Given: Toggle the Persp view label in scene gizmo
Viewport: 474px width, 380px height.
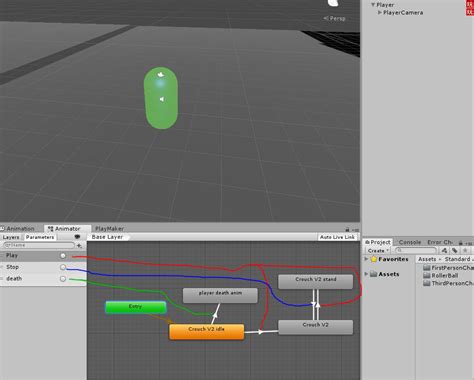Looking at the screenshot, I should [334, 18].
